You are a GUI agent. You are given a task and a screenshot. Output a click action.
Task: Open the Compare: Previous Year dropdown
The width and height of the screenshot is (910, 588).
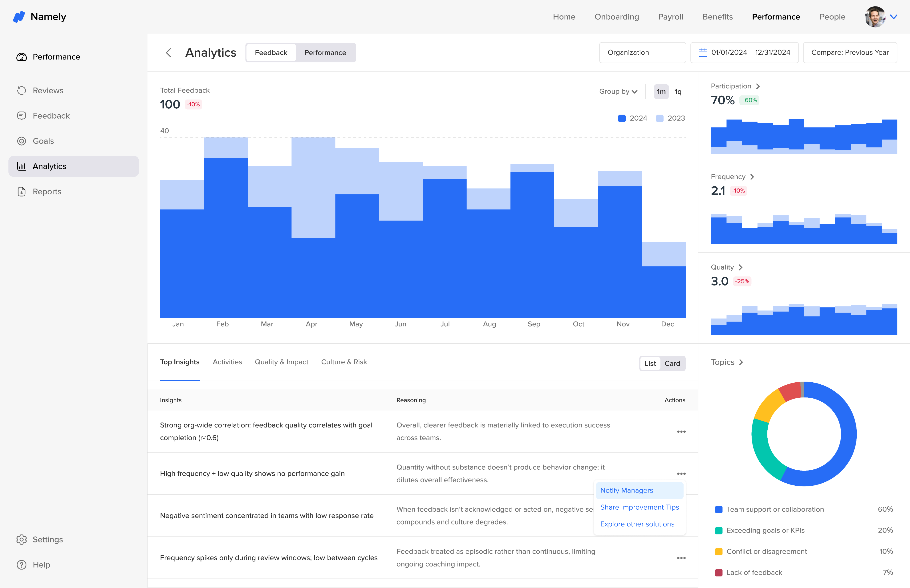pos(850,53)
